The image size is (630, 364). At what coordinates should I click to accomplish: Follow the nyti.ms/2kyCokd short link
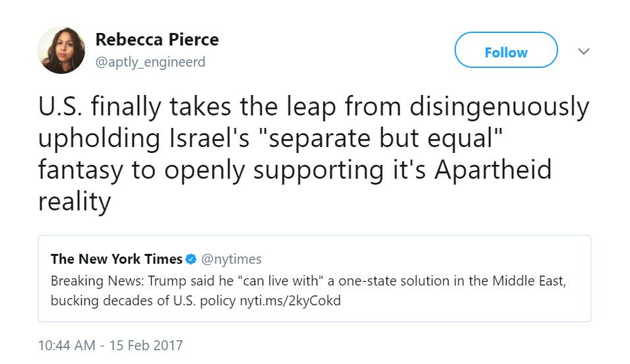pos(290,301)
